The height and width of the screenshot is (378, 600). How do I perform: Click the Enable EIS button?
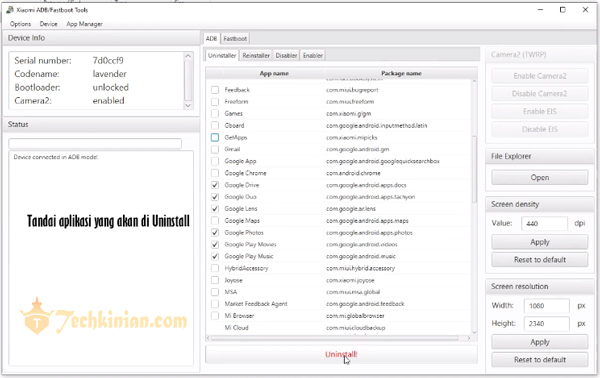click(x=540, y=111)
